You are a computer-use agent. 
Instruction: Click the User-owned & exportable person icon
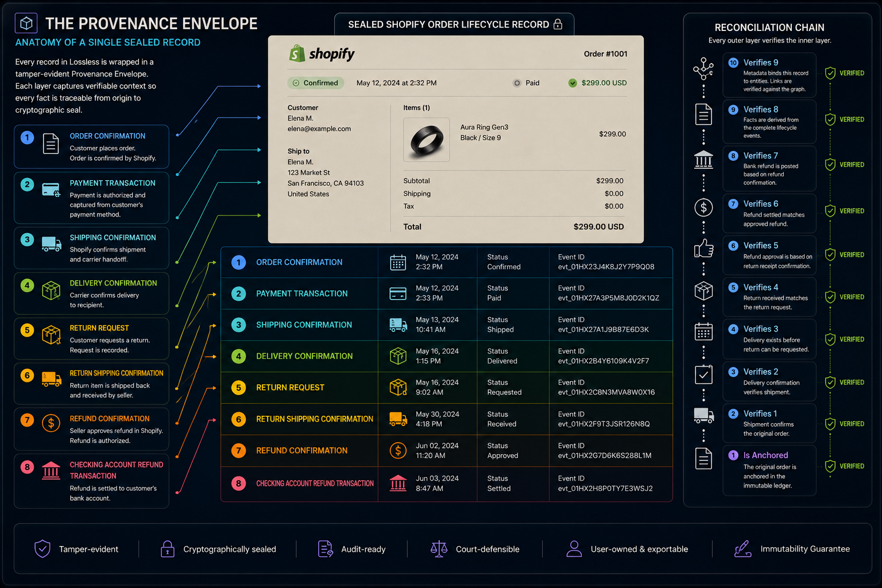coord(574,549)
